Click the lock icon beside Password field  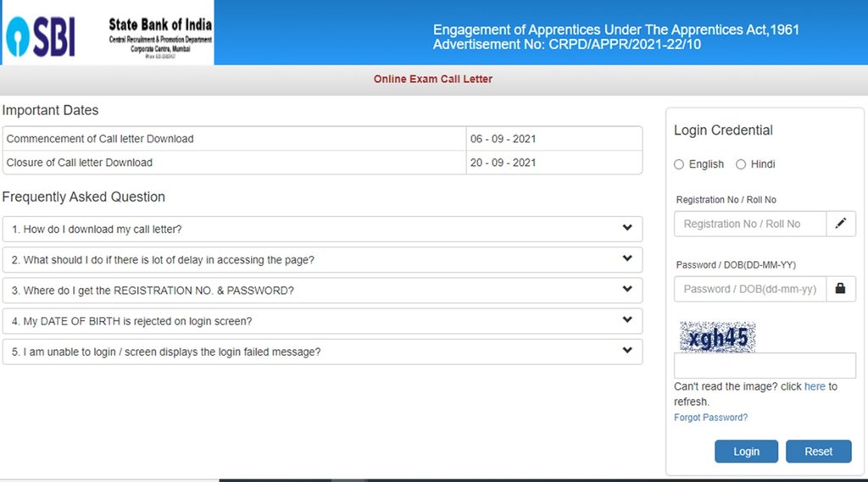pos(840,289)
